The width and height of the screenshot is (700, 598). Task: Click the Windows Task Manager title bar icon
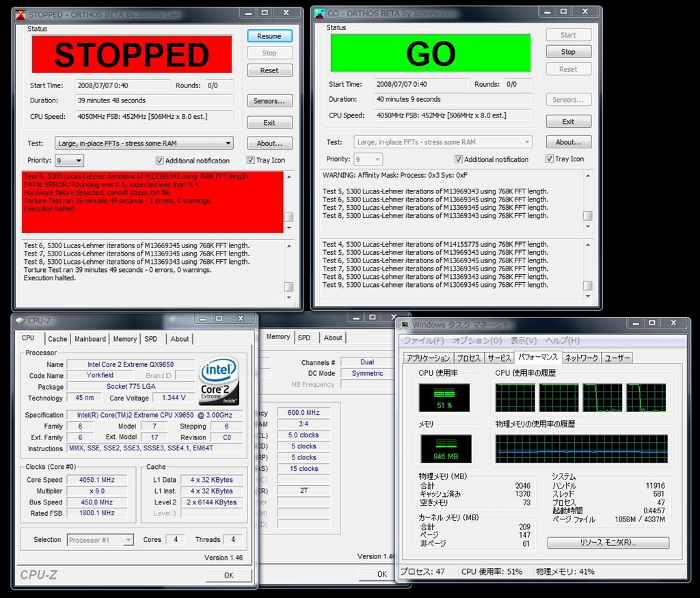pyautogui.click(x=405, y=325)
